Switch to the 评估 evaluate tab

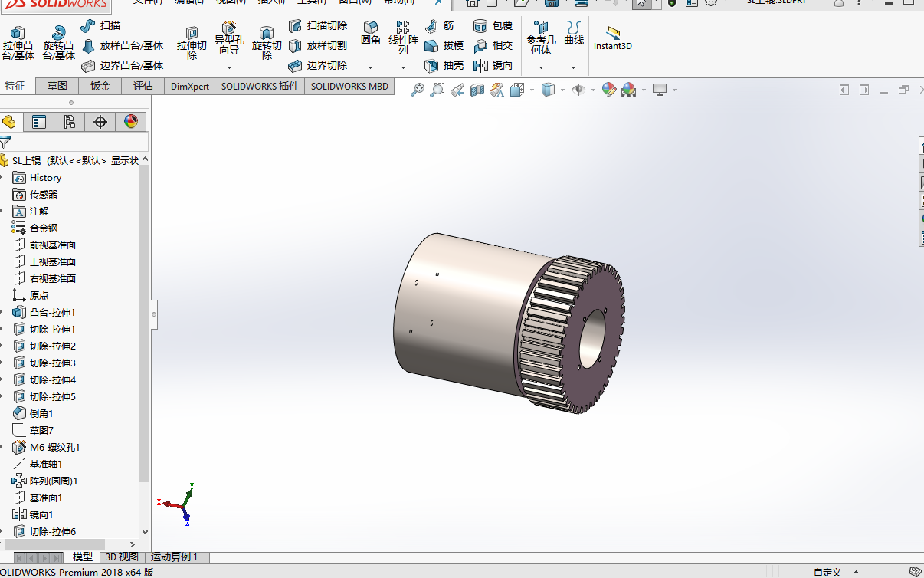click(x=143, y=86)
